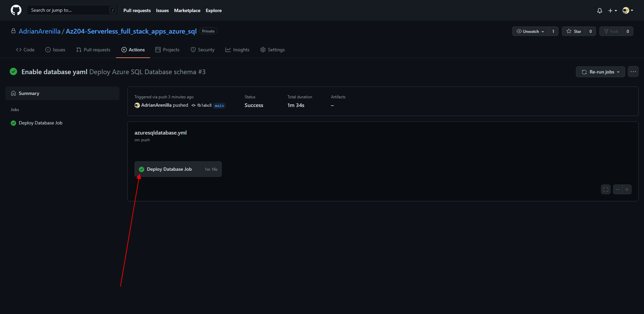Go to Marketplace
The height and width of the screenshot is (314, 644).
187,10
